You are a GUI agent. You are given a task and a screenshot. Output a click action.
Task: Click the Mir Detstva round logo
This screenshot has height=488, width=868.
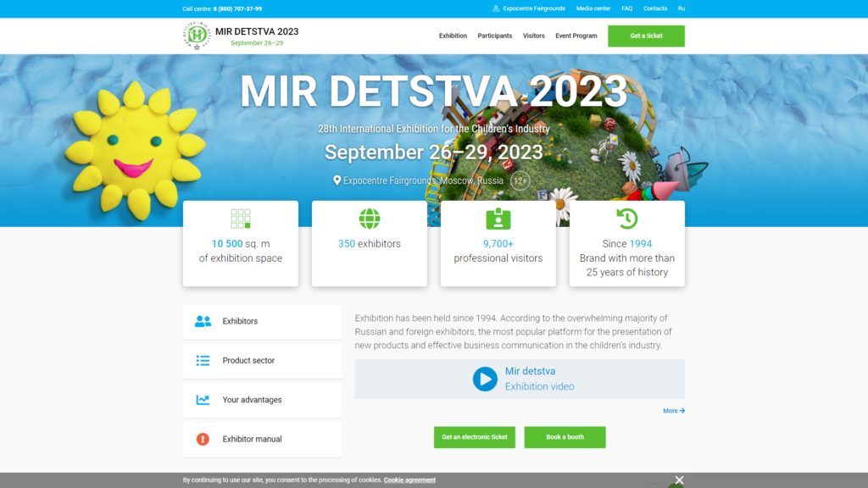(197, 36)
